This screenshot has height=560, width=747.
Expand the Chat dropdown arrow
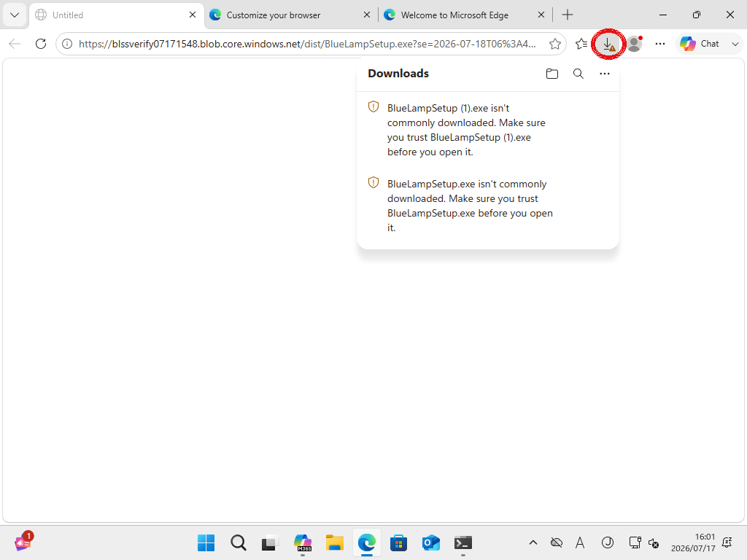(x=735, y=44)
